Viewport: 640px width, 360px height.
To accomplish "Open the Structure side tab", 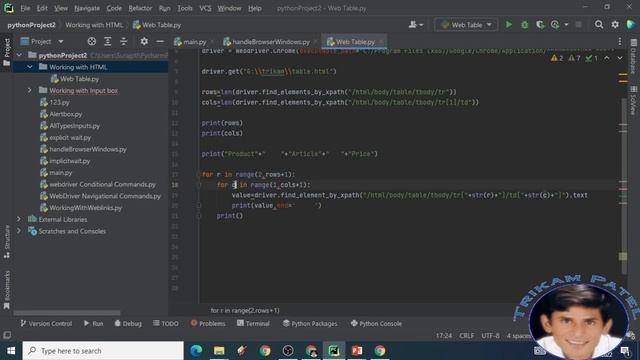I will click(x=7, y=241).
